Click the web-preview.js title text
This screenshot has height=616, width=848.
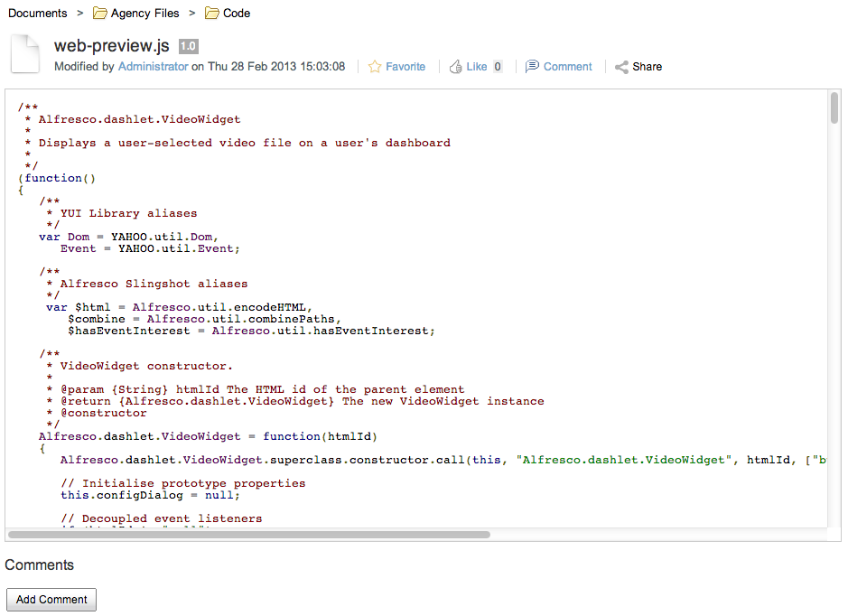click(111, 46)
